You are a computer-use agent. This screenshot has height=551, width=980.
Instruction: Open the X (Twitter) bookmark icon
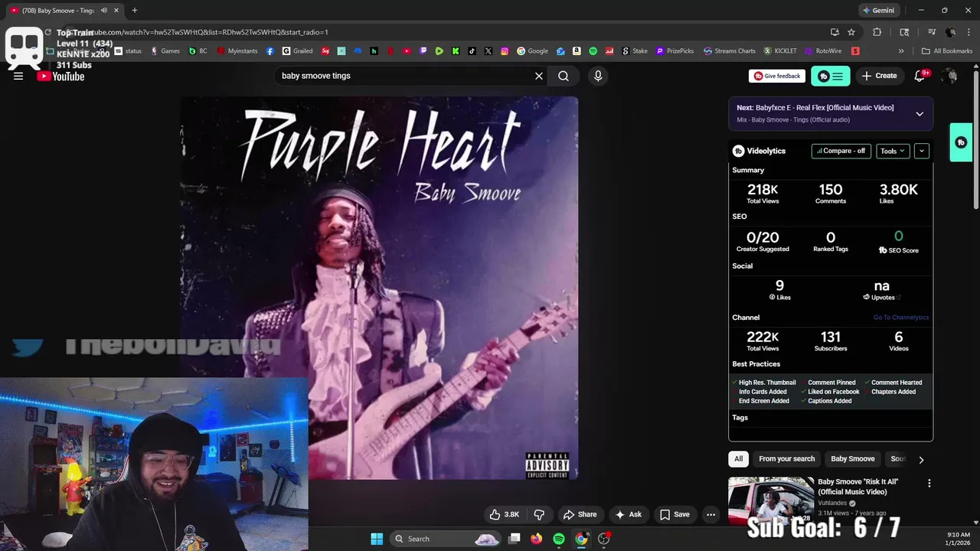pyautogui.click(x=488, y=51)
